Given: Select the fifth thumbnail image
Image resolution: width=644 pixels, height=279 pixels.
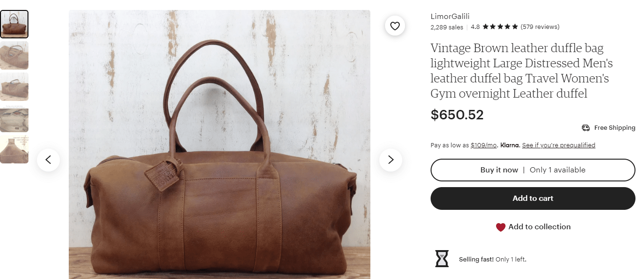Looking at the screenshot, I should pyautogui.click(x=14, y=149).
